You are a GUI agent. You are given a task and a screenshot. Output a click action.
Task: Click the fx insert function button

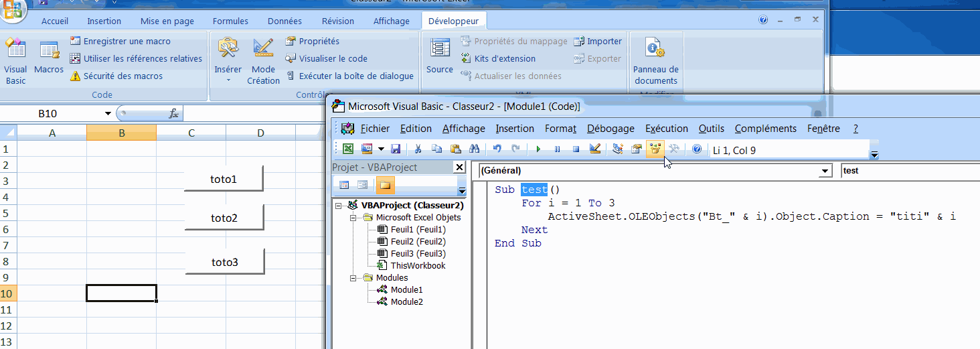click(x=173, y=114)
